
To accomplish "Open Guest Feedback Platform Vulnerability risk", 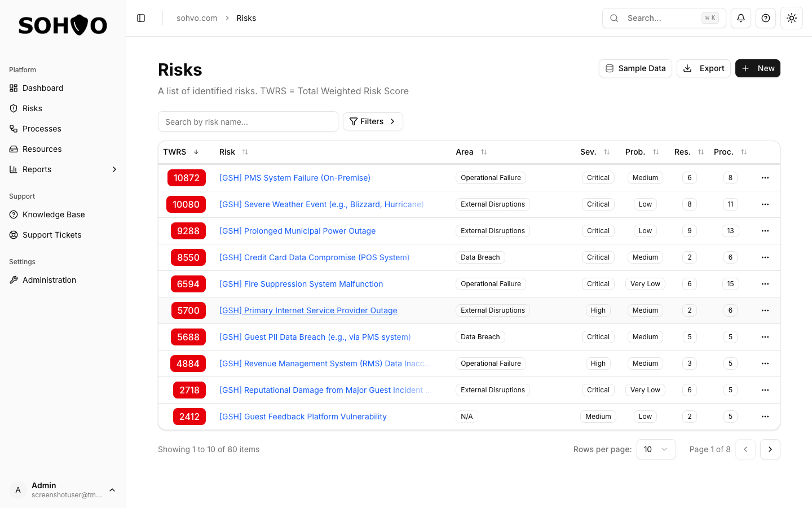I will tap(303, 417).
